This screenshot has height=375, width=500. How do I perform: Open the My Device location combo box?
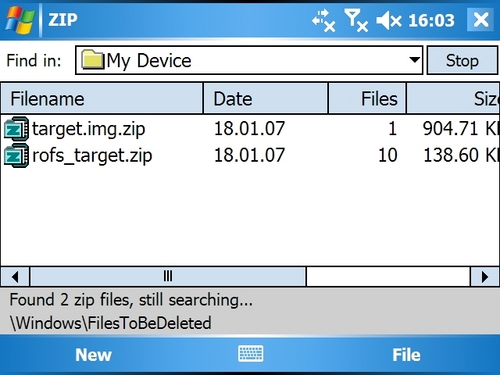click(249, 60)
